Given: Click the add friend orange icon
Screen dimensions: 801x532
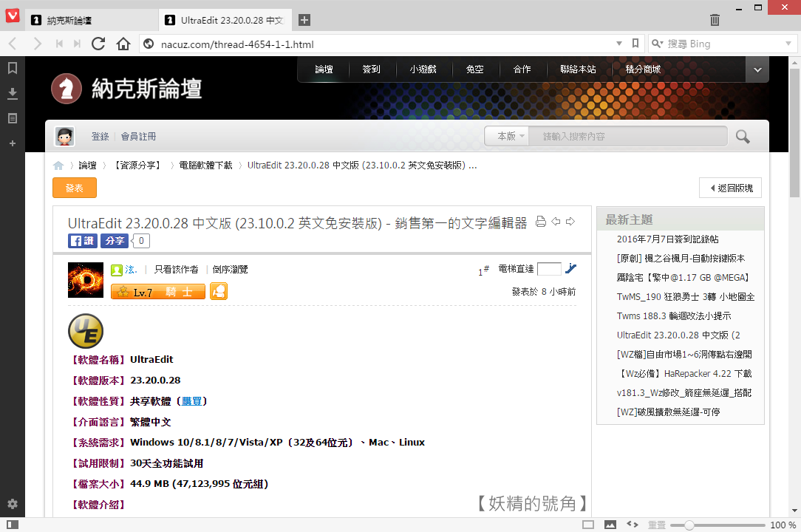Looking at the screenshot, I should tap(219, 291).
